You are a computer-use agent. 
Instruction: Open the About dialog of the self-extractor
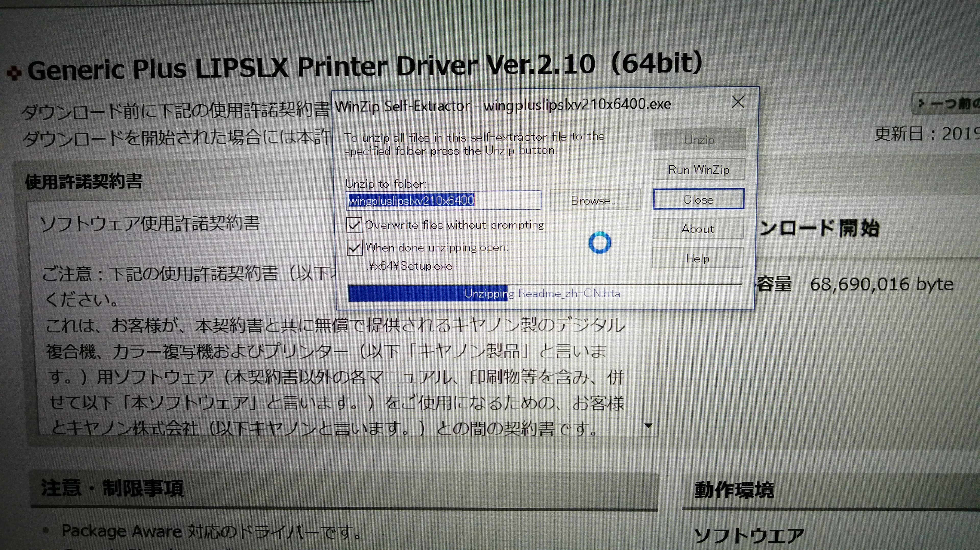pos(698,229)
